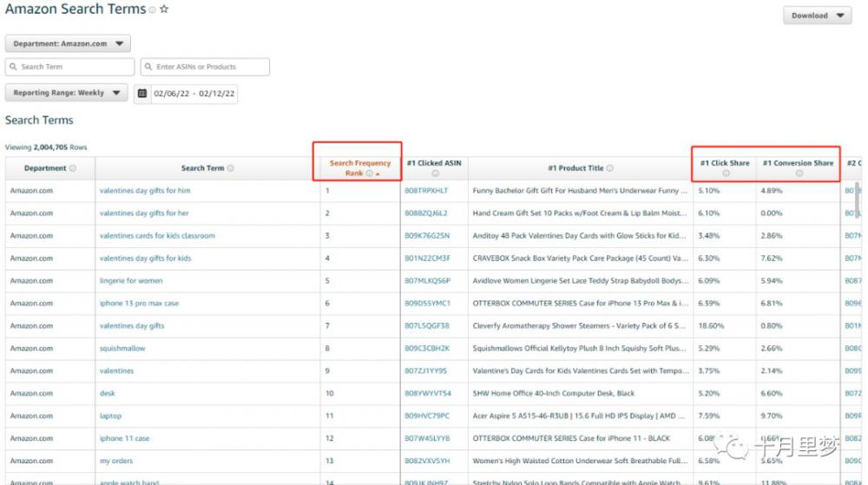Open search term lingerie for women
868x485 pixels.
coord(131,281)
